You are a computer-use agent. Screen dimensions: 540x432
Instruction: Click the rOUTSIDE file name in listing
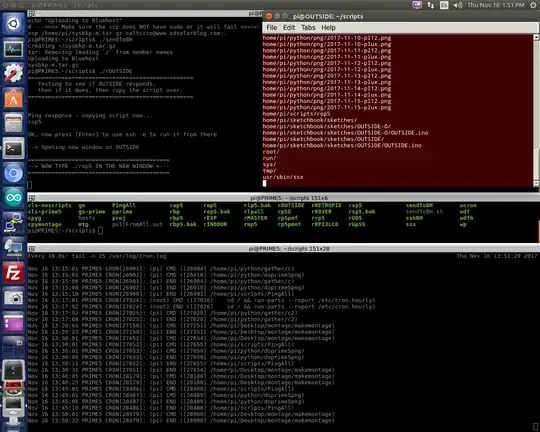pyautogui.click(x=291, y=205)
